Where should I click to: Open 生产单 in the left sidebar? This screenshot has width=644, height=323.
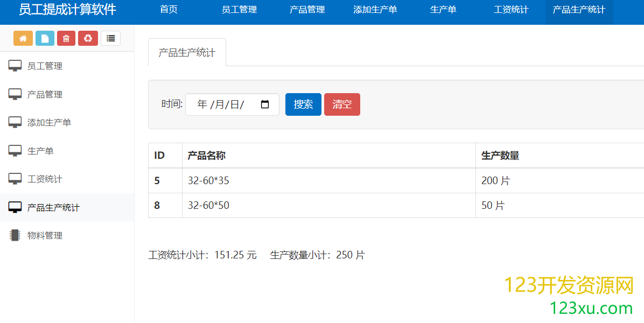point(40,151)
